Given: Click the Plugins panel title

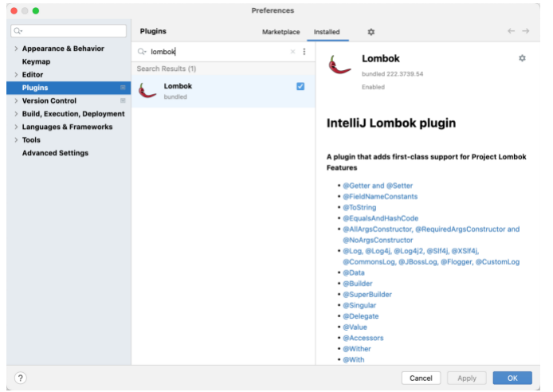Looking at the screenshot, I should 153,31.
